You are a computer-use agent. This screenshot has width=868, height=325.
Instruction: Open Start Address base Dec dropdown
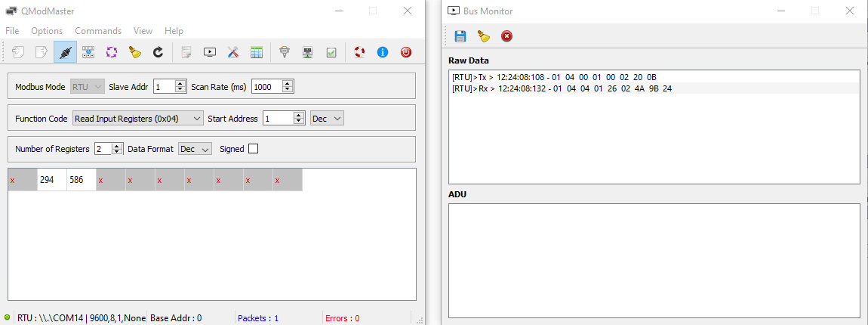pos(327,118)
